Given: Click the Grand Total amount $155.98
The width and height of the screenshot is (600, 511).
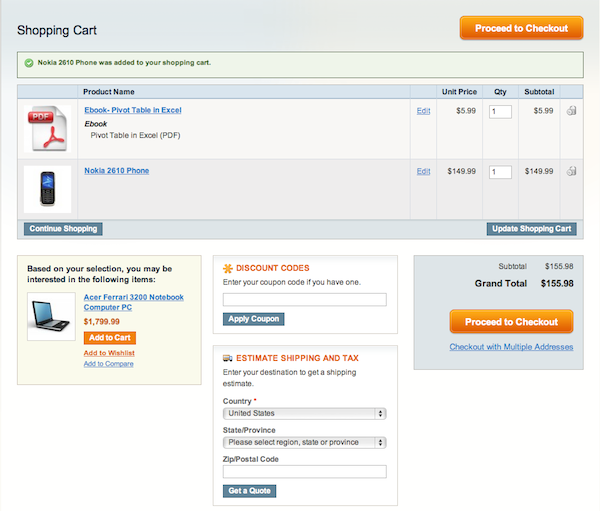Looking at the screenshot, I should pos(557,284).
